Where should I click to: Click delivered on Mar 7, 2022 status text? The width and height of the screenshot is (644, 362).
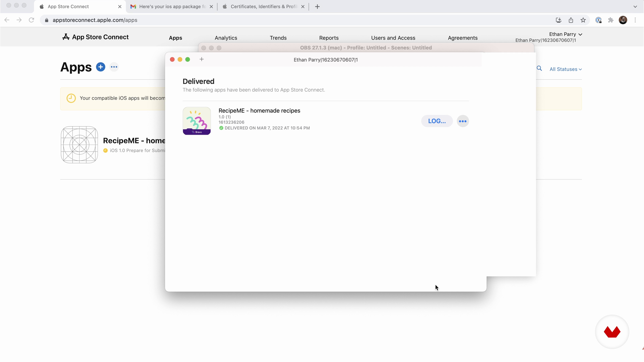(x=267, y=128)
